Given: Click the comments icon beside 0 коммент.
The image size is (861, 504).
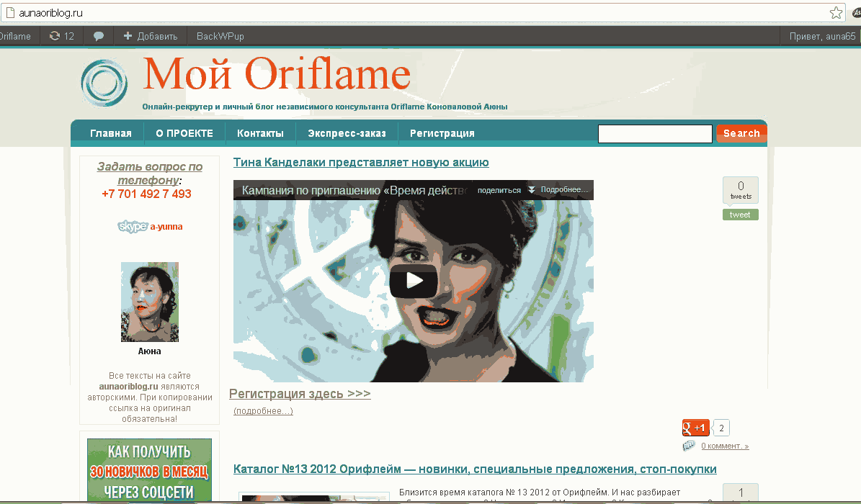Looking at the screenshot, I should coord(689,446).
